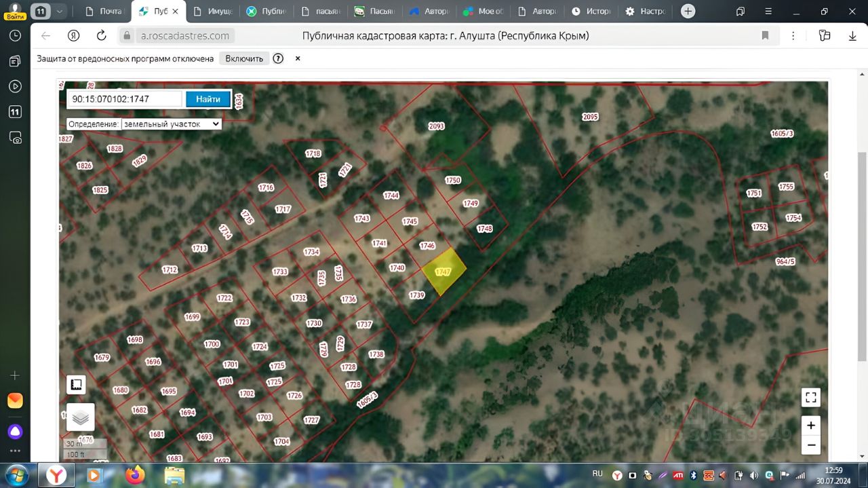Click the RU language indicator
Screen dimensions: 868x488
point(597,474)
